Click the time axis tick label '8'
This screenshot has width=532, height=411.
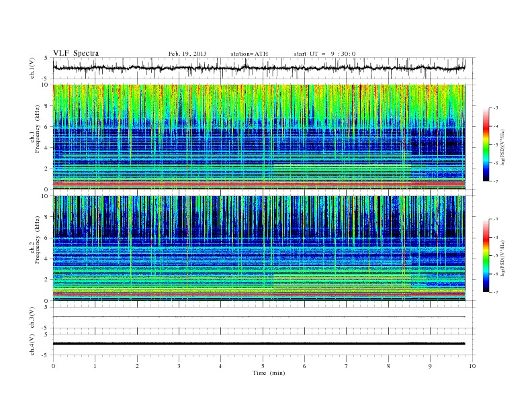click(x=388, y=366)
